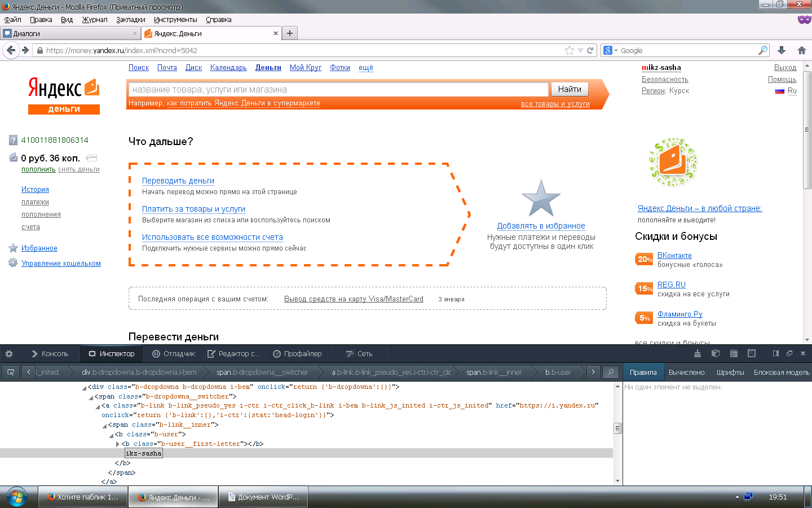
Task: Open the Закладки menu
Action: [x=131, y=20]
